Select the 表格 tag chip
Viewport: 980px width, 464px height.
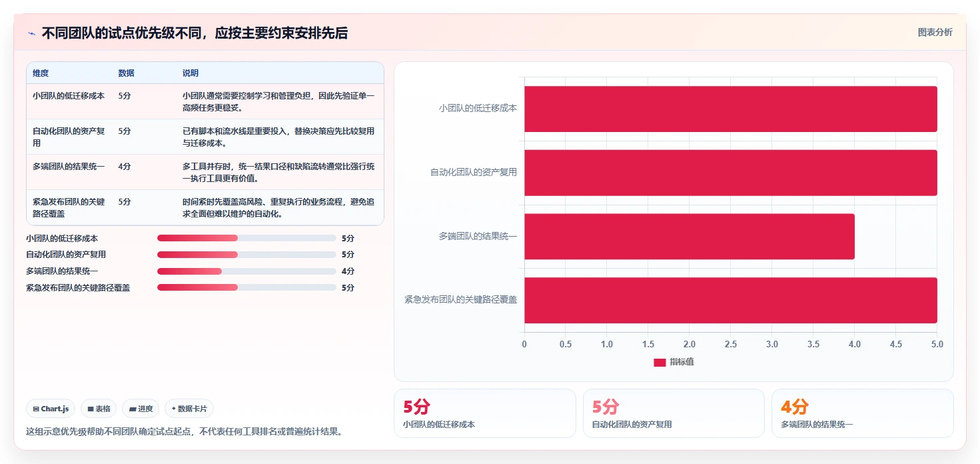[x=99, y=409]
